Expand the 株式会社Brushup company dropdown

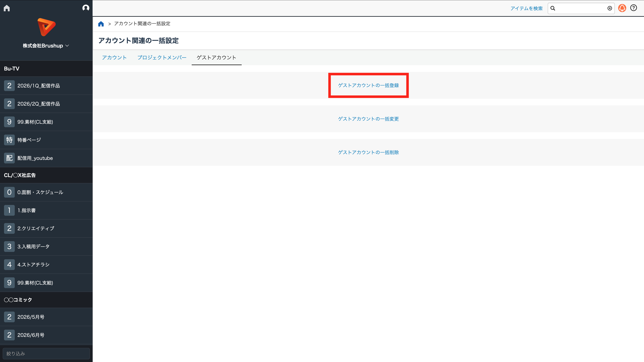pos(46,46)
